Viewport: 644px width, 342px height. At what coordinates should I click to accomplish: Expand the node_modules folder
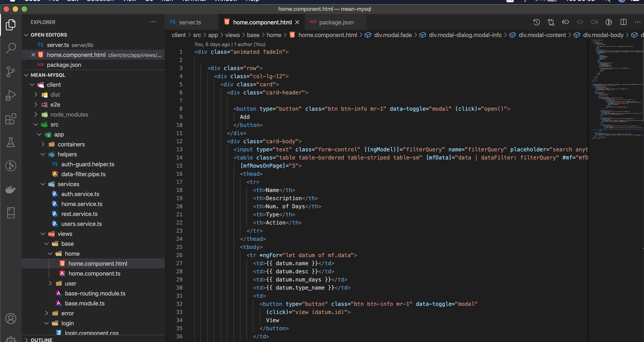[36, 115]
